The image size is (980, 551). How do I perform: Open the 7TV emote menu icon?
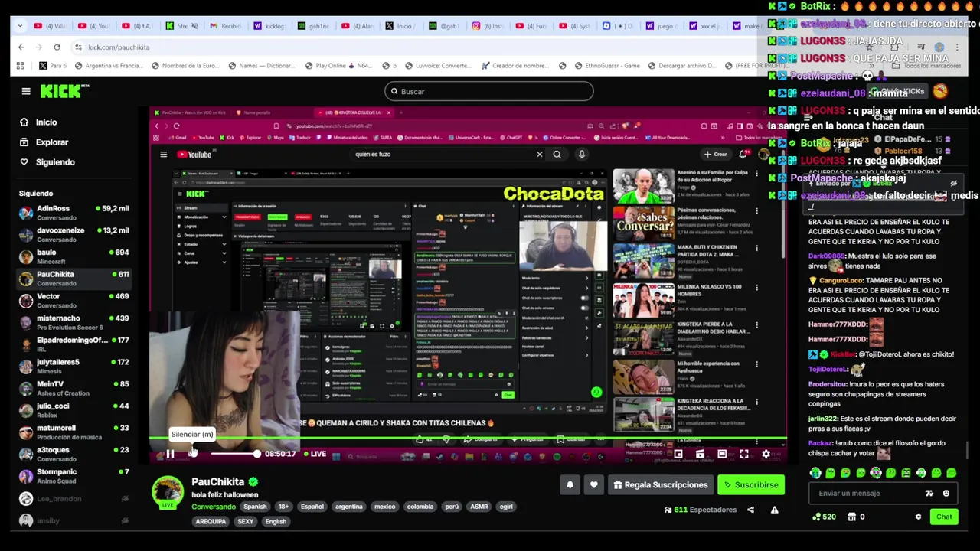929,494
